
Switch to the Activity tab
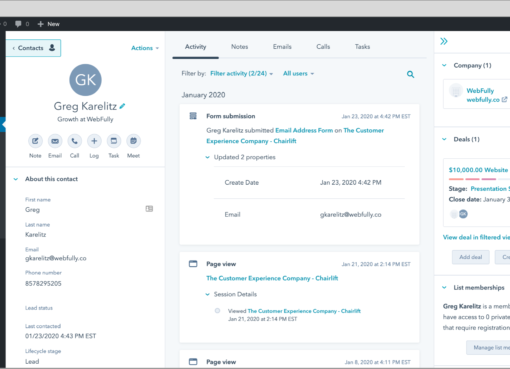pos(196,47)
